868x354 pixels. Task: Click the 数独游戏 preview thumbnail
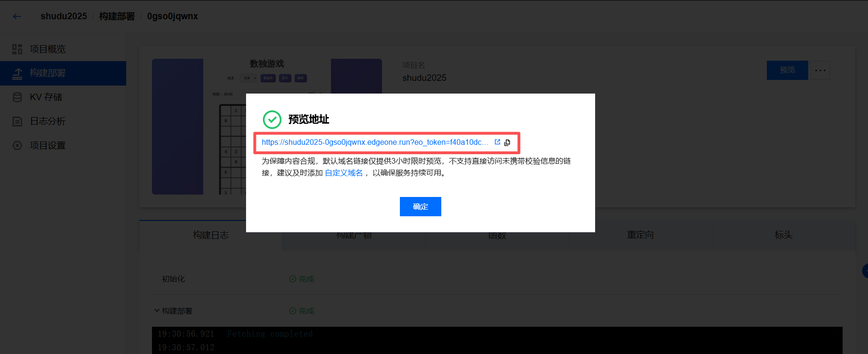267,126
